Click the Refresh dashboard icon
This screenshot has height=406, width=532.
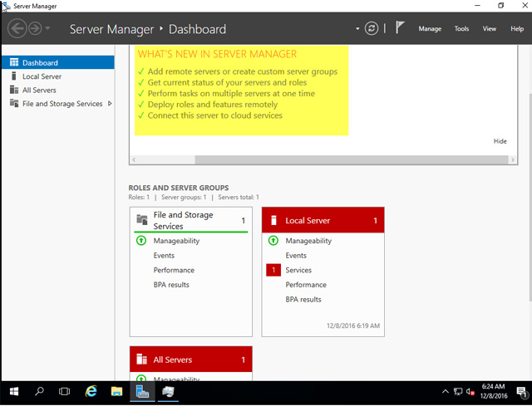[370, 28]
